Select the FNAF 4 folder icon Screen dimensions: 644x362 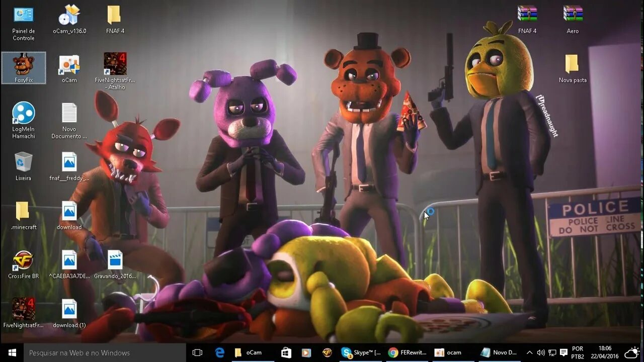coord(115,20)
